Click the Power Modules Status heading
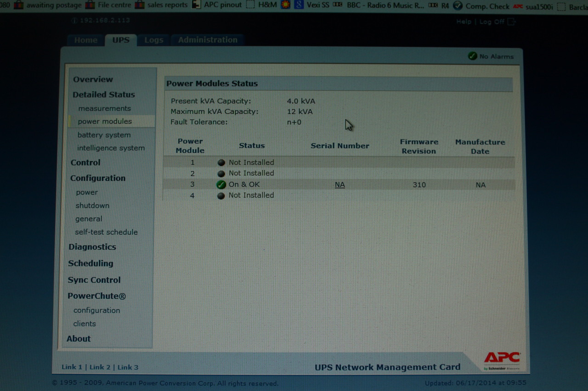The height and width of the screenshot is (391, 588). 212,84
